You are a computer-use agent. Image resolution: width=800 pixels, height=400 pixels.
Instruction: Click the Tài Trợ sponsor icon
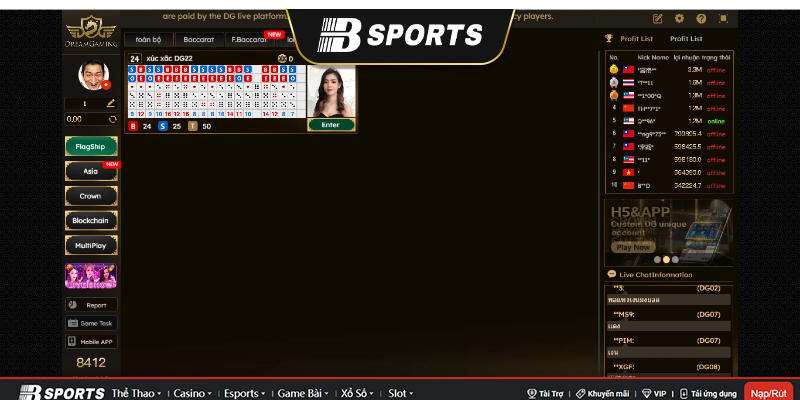(x=532, y=393)
